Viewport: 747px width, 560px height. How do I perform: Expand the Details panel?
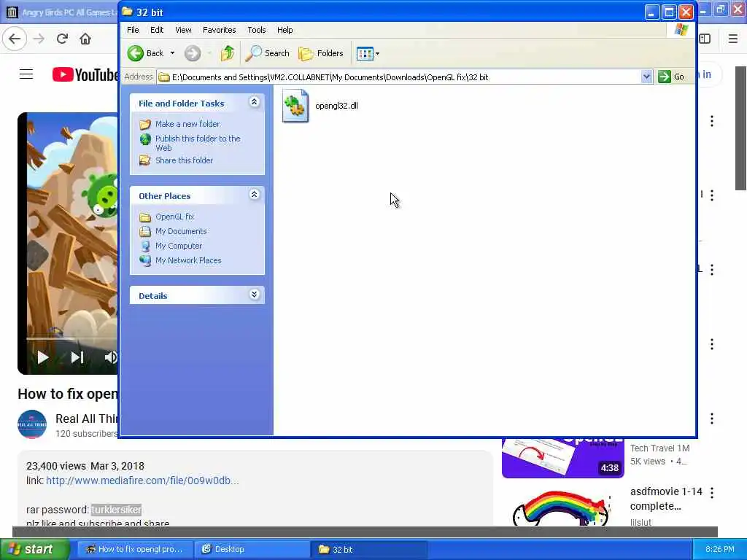[254, 295]
